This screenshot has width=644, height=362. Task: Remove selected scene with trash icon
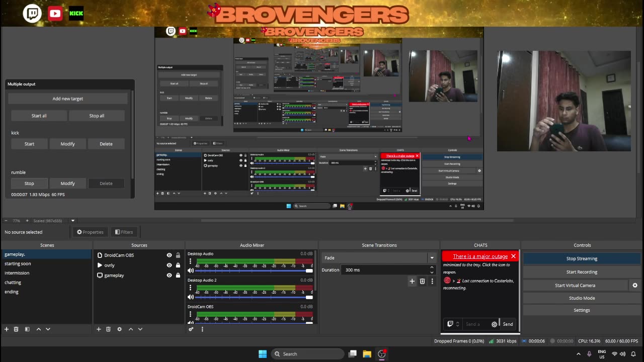point(16,329)
